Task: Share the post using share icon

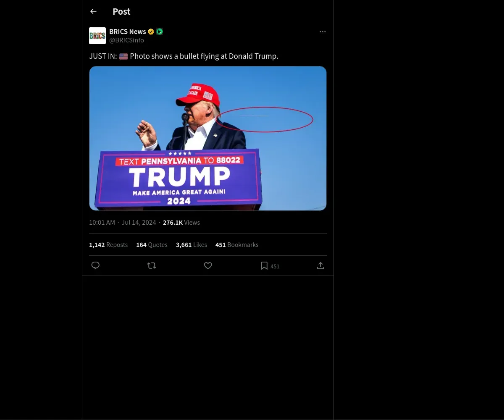Action: click(320, 265)
